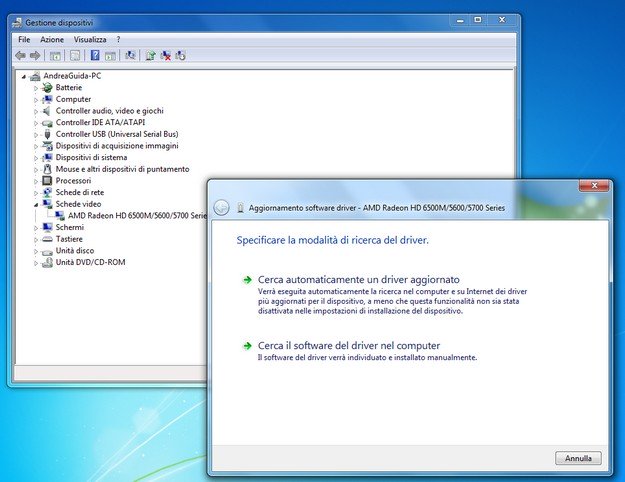Click the update driver software toolbar icon
The height and width of the screenshot is (482, 625).
tap(150, 55)
